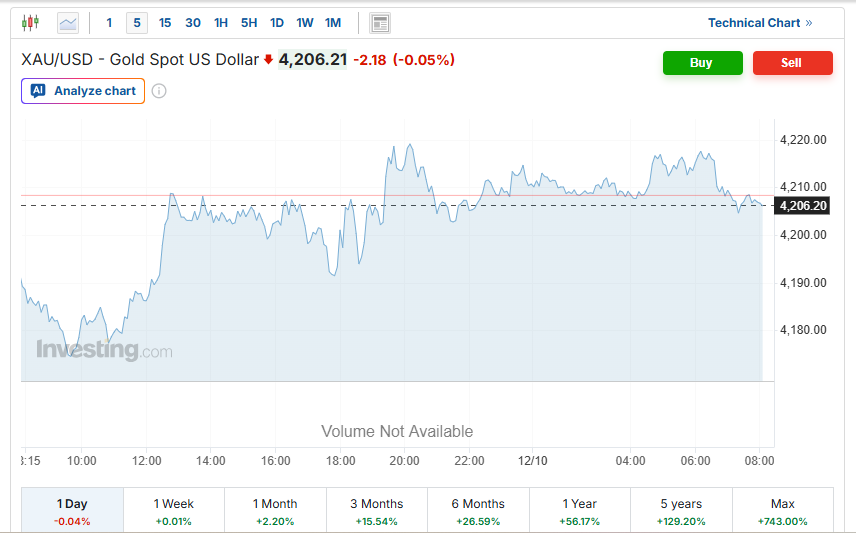Select the 1H interval
The height and width of the screenshot is (533, 856).
[221, 23]
